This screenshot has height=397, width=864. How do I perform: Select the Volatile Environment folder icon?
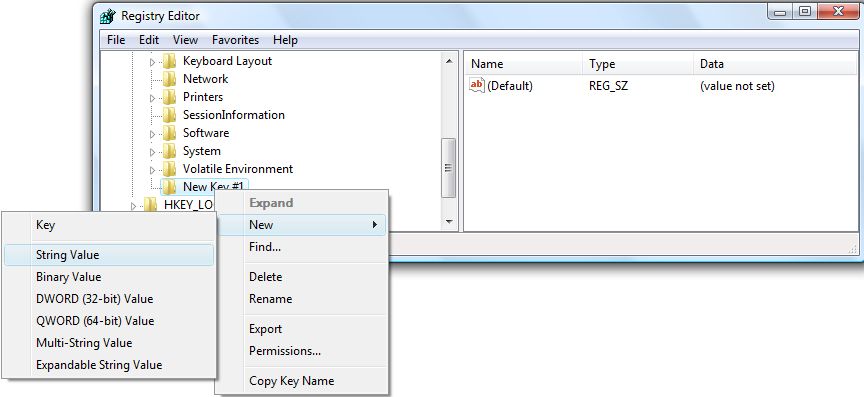pyautogui.click(x=169, y=169)
